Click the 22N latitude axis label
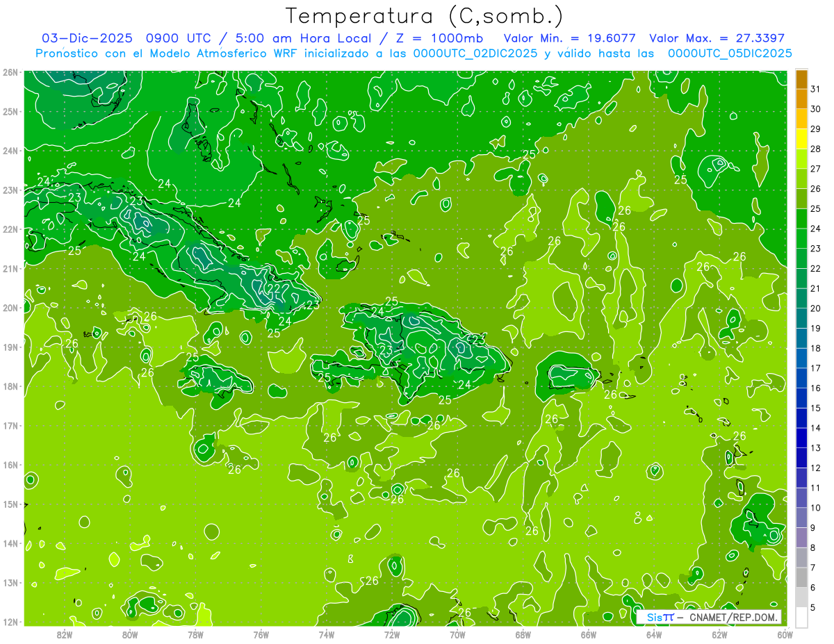 [10, 229]
